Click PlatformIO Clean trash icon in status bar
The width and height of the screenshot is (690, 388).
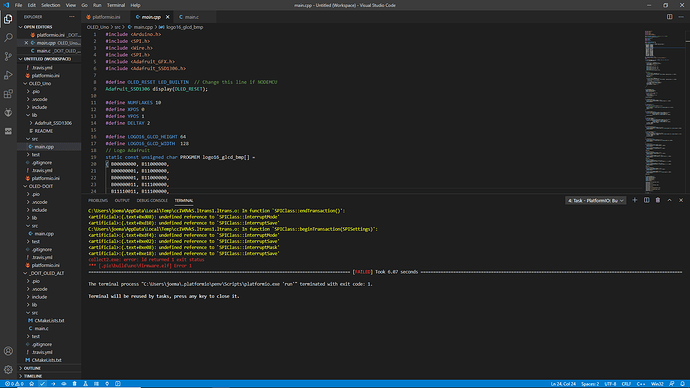pyautogui.click(x=74, y=384)
